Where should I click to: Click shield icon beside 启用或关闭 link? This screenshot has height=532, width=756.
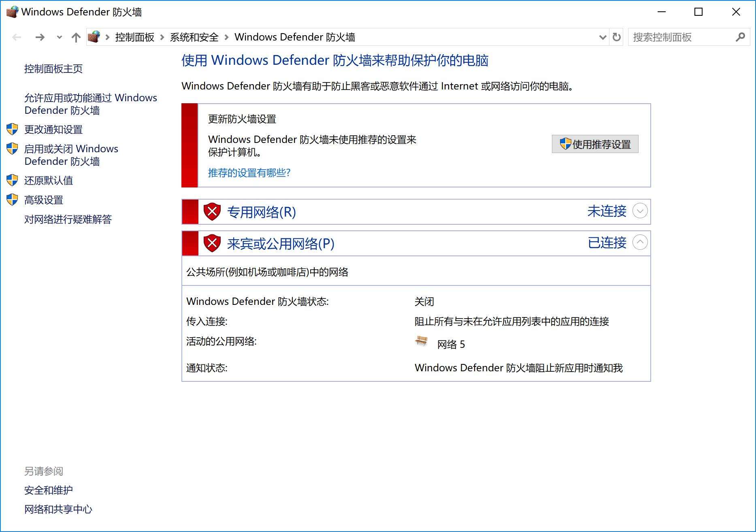pyautogui.click(x=13, y=149)
